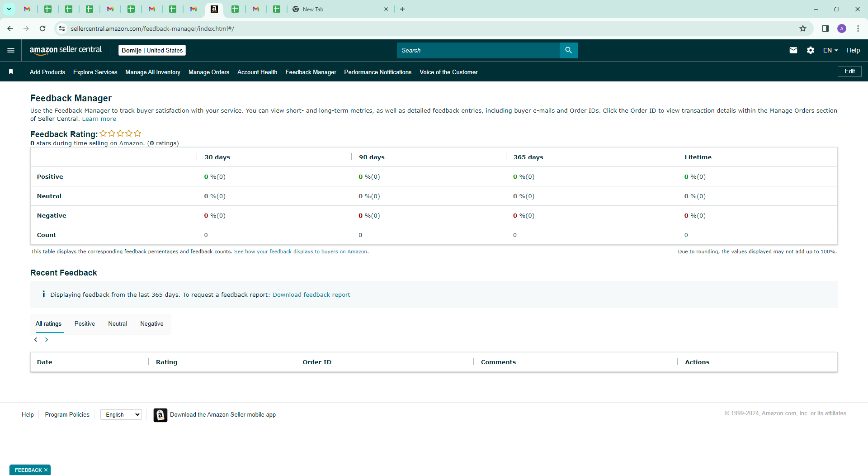The height and width of the screenshot is (475, 868).
Task: Open buyer messages mail icon
Action: pos(793,50)
